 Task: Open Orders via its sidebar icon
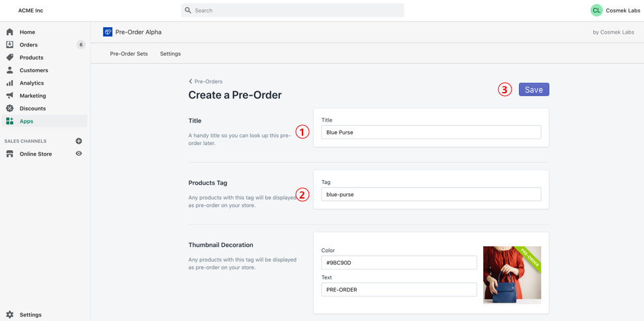click(x=10, y=44)
